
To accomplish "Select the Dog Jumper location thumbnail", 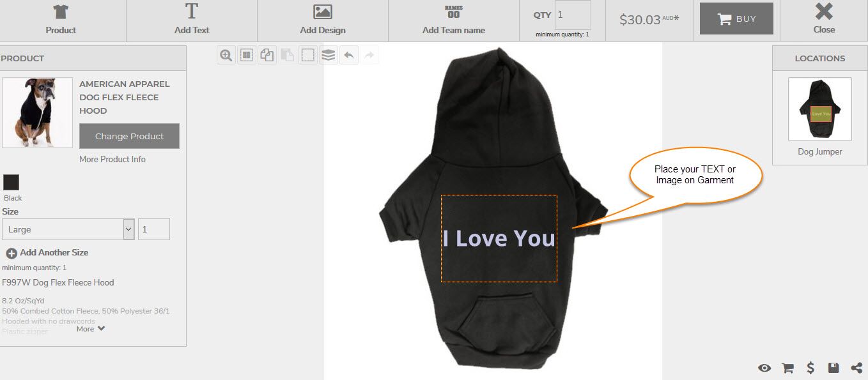I will click(819, 110).
